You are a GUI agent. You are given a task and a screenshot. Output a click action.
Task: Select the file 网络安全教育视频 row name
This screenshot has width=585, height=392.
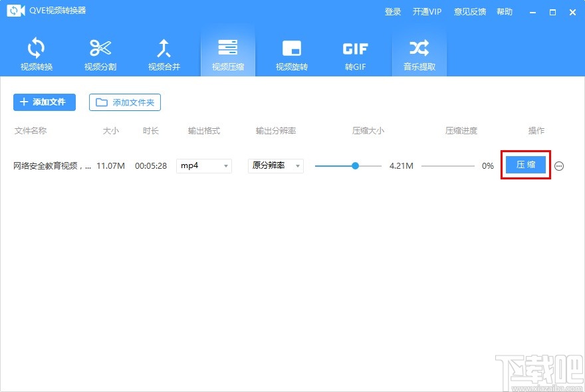pyautogui.click(x=52, y=166)
